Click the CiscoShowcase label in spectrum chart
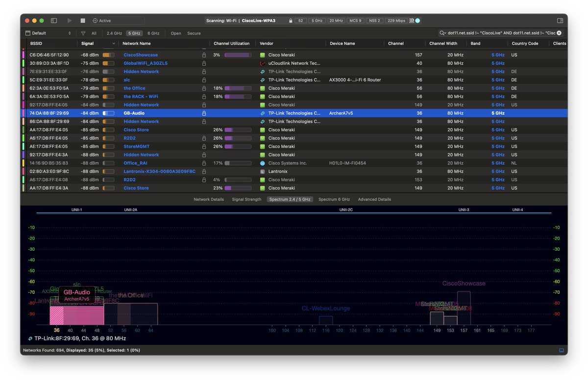This screenshot has height=382, width=588. (x=464, y=284)
